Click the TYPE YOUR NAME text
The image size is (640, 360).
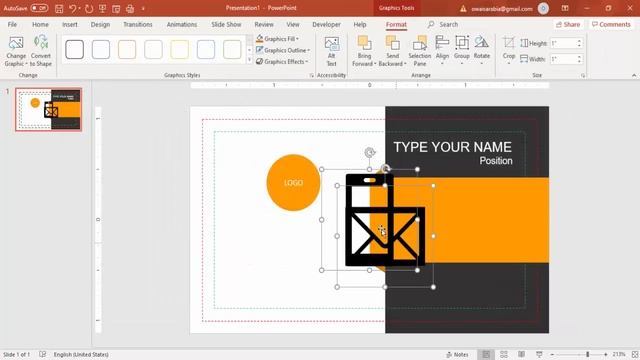[x=452, y=147]
